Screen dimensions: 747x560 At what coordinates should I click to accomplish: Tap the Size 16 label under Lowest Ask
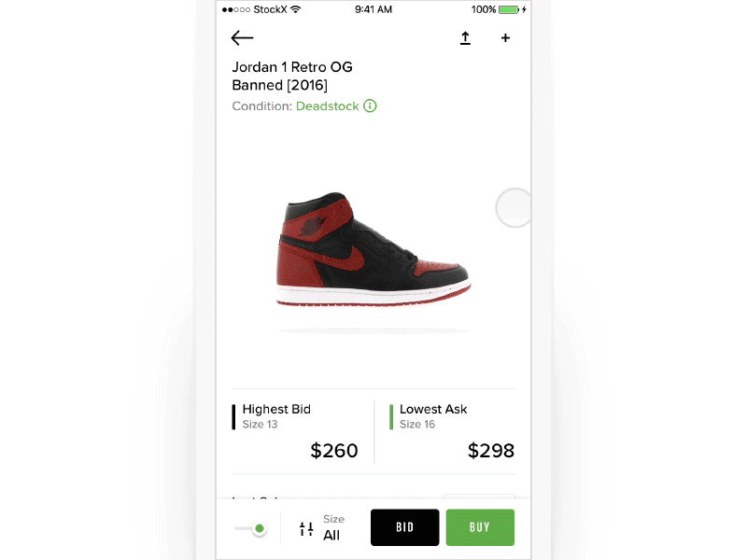tap(417, 425)
